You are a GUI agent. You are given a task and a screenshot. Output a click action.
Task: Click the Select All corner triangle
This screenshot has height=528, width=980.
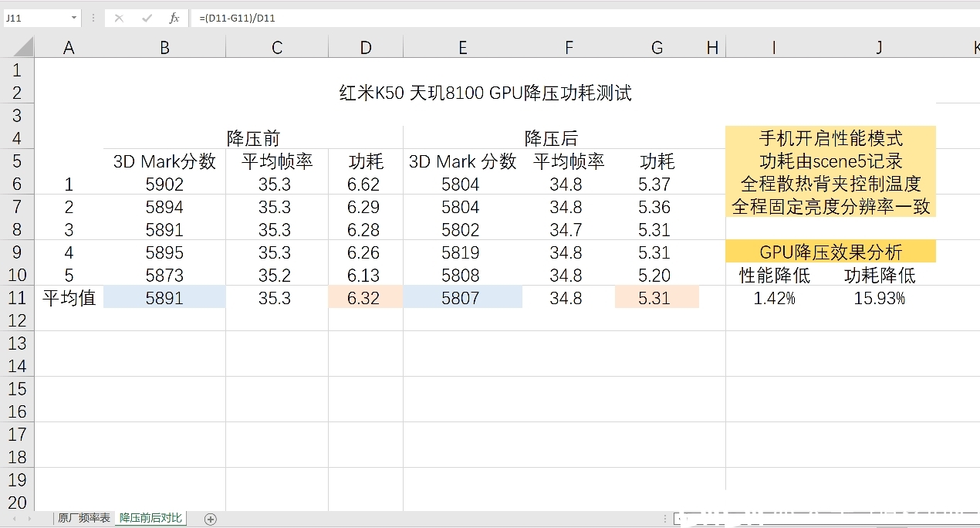(x=23, y=48)
